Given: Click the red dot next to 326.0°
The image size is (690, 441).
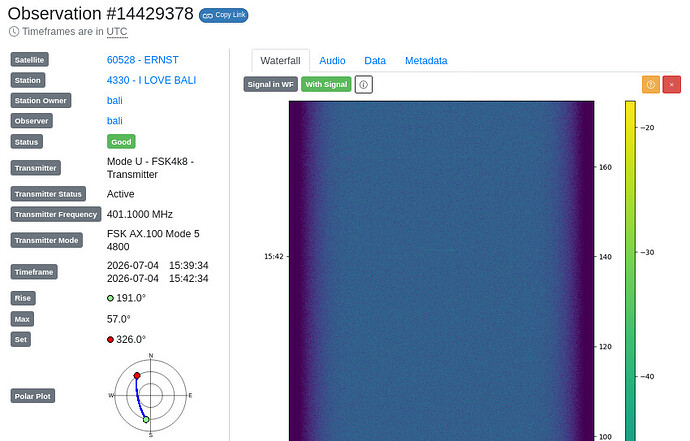Looking at the screenshot, I should click(110, 340).
